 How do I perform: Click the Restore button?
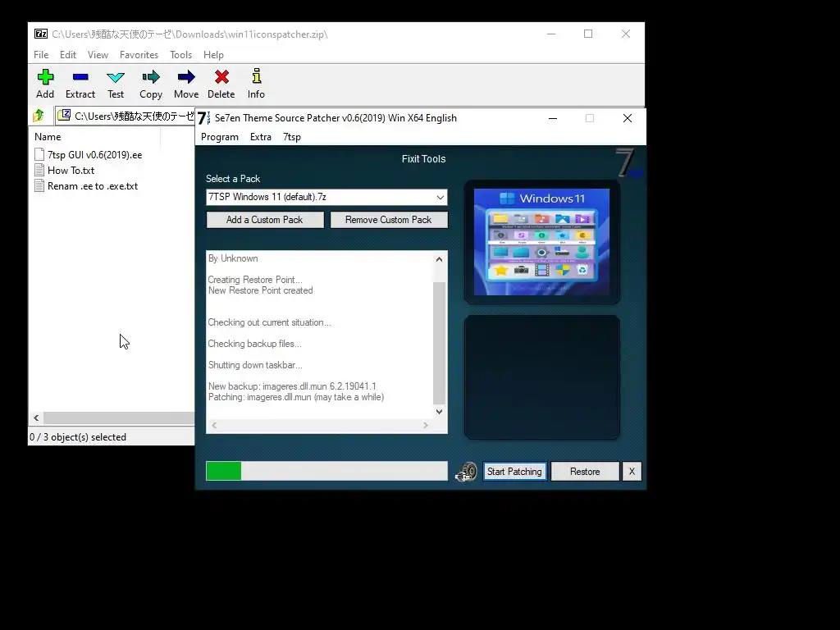[584, 472]
